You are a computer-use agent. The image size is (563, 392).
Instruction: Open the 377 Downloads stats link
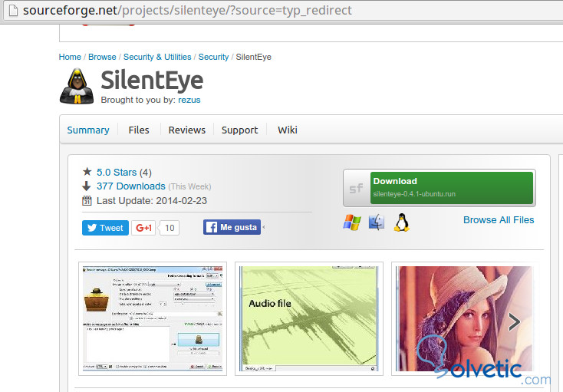click(130, 186)
